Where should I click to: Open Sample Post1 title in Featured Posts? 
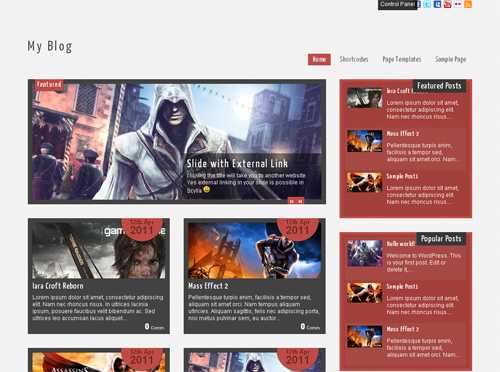402,176
